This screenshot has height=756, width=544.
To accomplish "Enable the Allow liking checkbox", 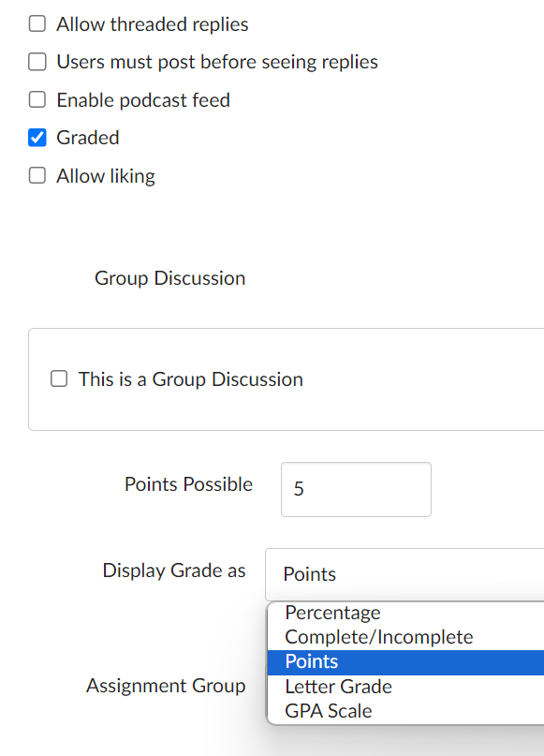I will tap(37, 175).
